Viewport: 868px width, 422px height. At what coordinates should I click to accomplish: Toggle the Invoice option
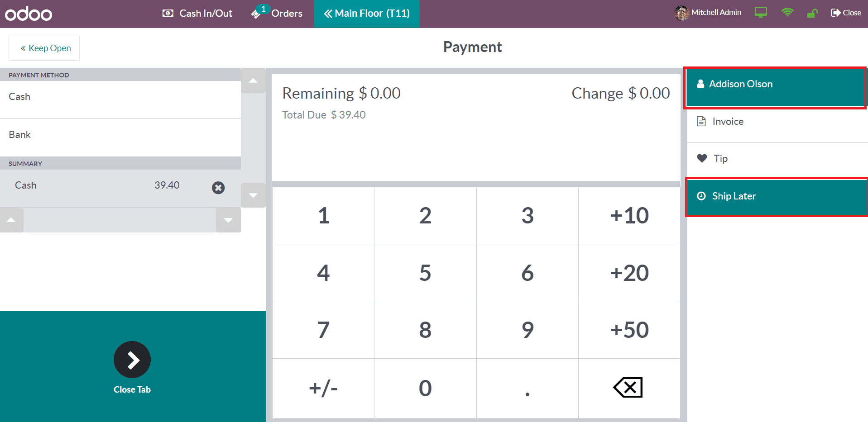click(777, 122)
